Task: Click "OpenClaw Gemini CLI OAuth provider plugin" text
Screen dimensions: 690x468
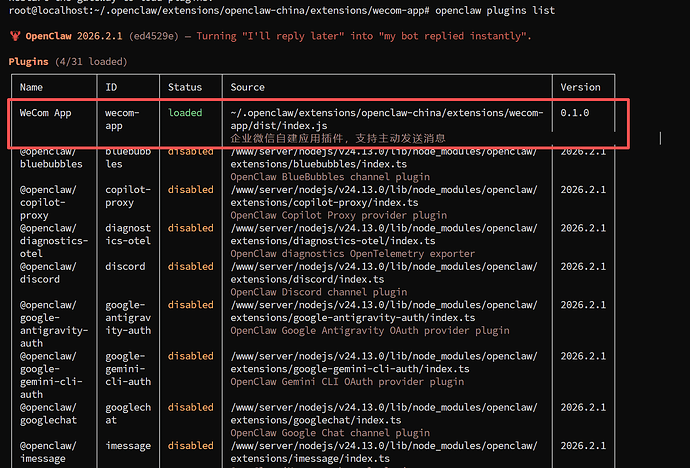Action: (x=347, y=382)
